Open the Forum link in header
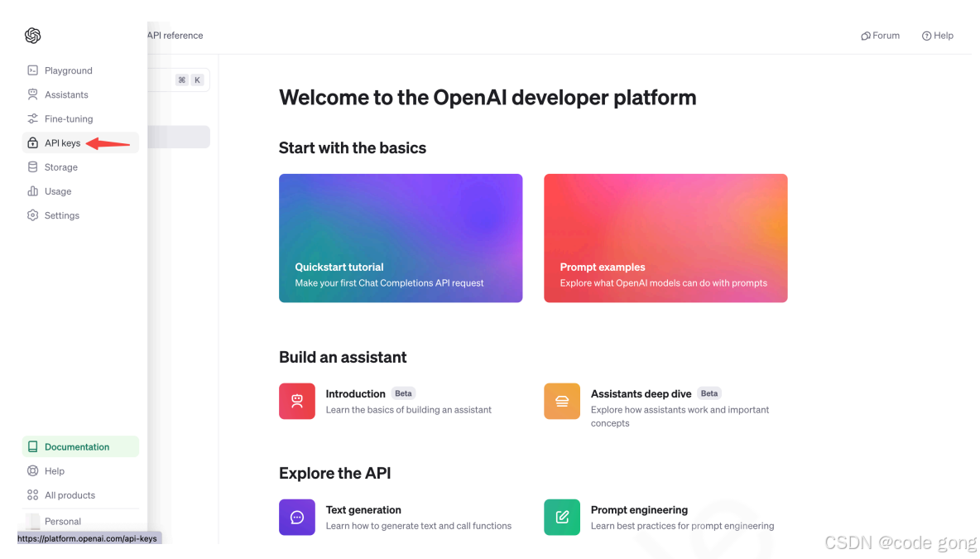 pos(880,36)
